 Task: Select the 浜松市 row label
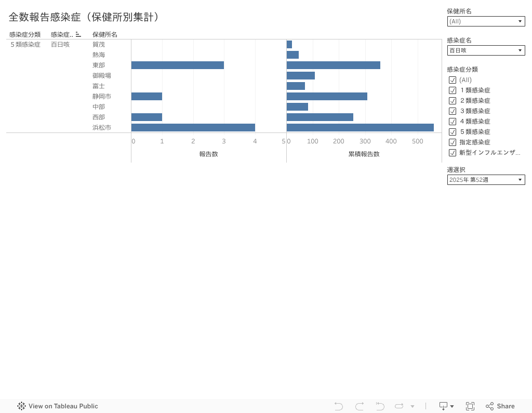(102, 128)
